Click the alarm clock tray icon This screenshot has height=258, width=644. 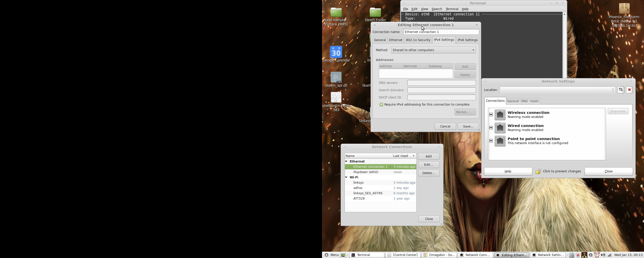pyautogui.click(x=597, y=255)
